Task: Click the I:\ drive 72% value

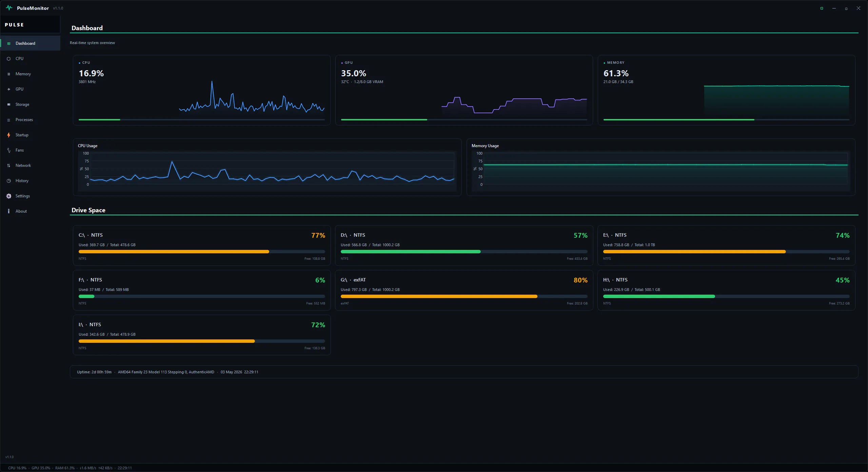Action: (x=318, y=325)
